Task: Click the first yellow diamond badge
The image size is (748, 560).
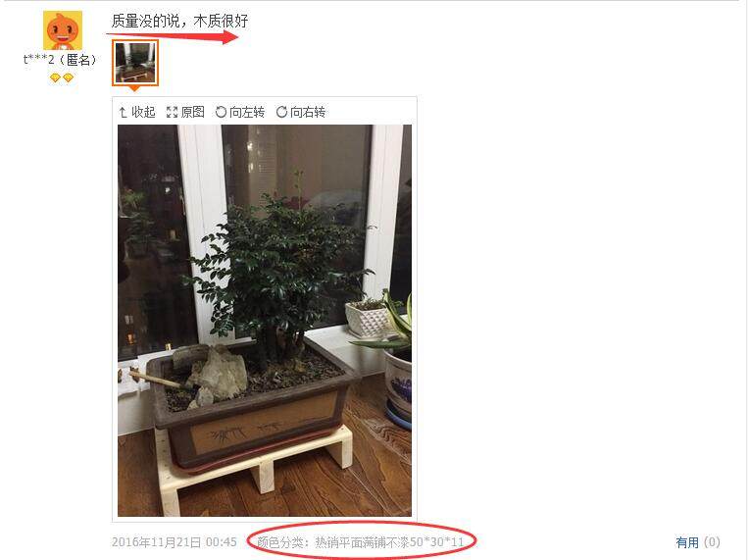Action: [55, 77]
